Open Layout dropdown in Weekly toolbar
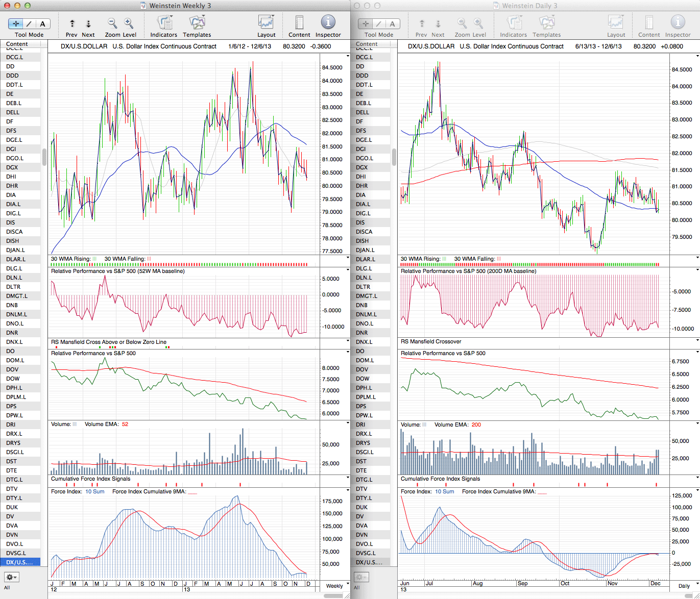 click(266, 22)
